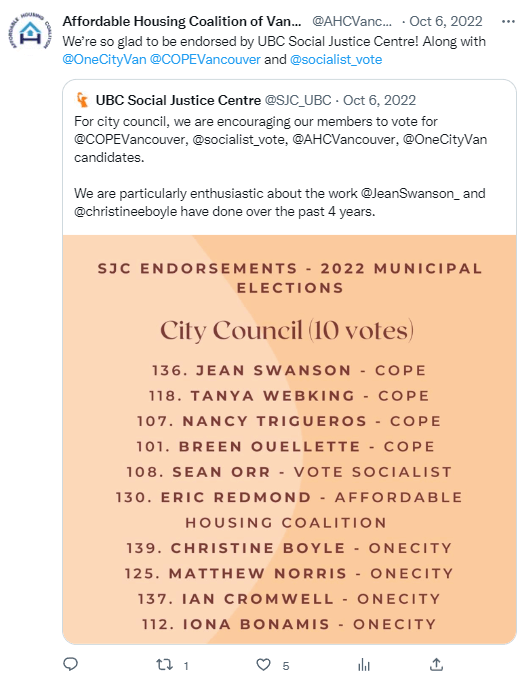Open the three-dot more options menu
This screenshot has width=524, height=679.
[x=508, y=21]
